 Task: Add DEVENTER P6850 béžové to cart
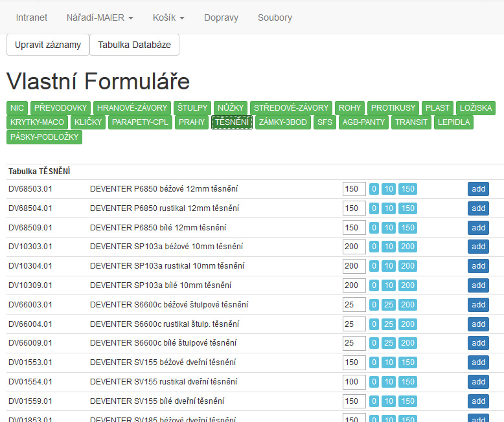[x=478, y=189]
